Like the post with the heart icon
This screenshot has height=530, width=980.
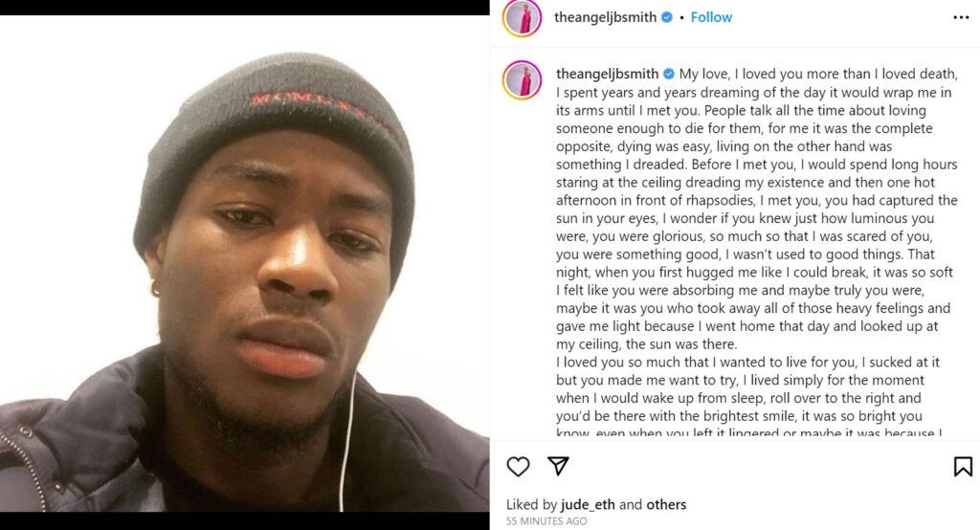[x=518, y=466]
